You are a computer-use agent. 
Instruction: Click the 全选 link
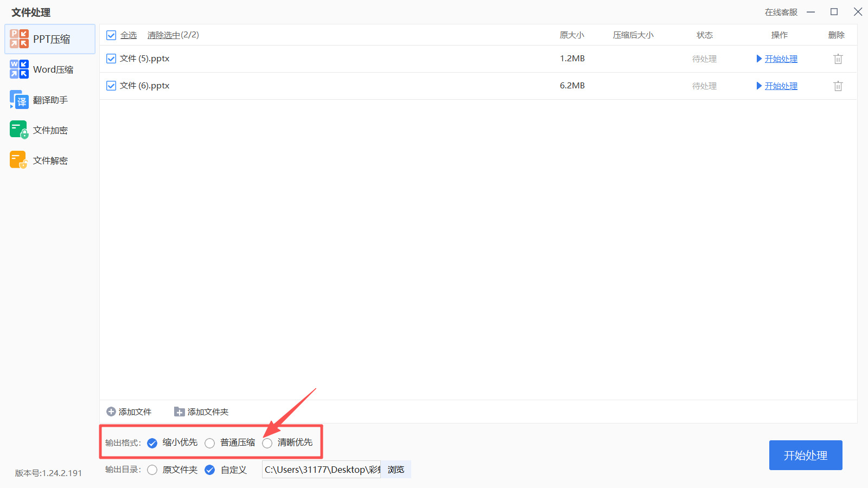129,35
